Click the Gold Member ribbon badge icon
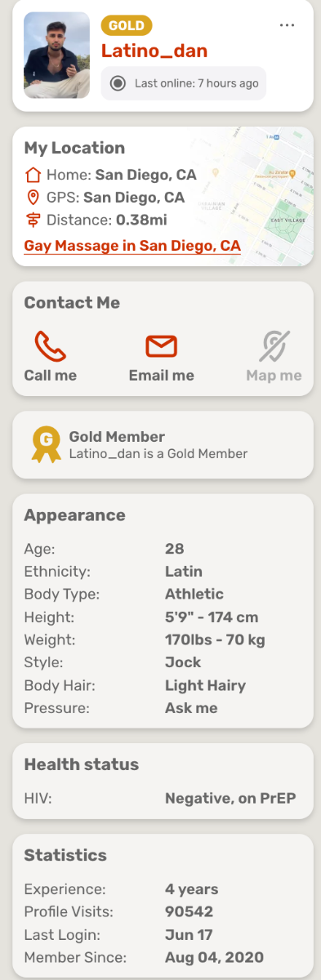This screenshot has width=321, height=980. click(46, 444)
